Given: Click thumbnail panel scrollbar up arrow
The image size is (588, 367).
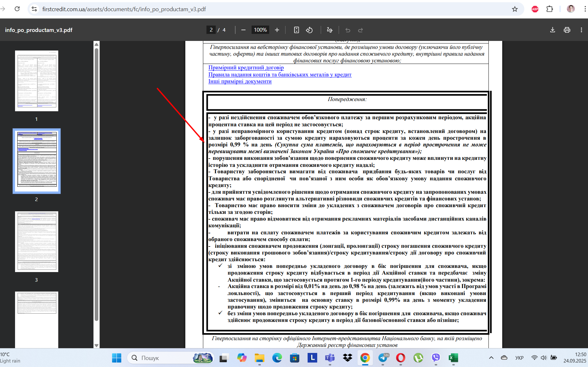Looking at the screenshot, I should point(96,44).
